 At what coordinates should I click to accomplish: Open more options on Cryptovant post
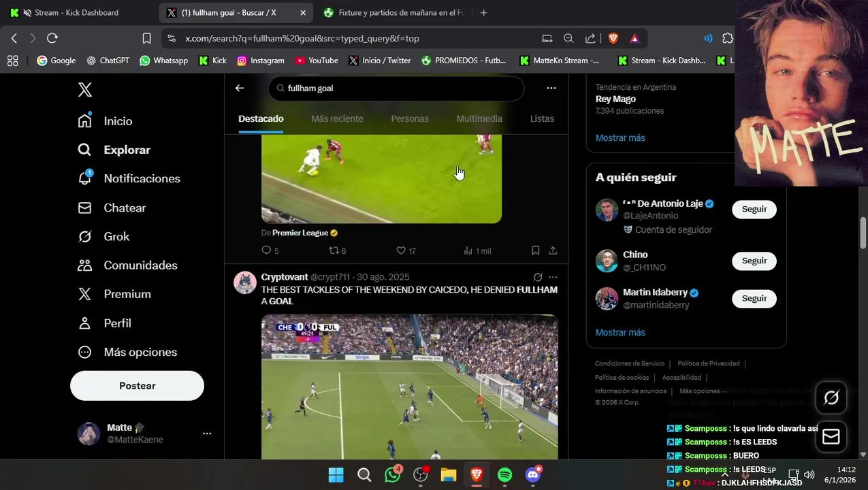click(x=553, y=277)
